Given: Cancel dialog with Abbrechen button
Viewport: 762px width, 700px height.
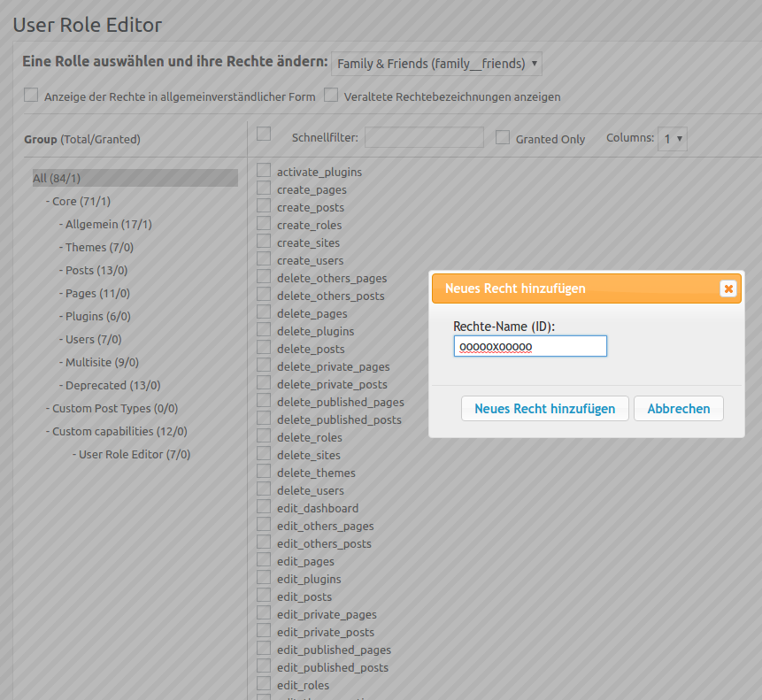Looking at the screenshot, I should 679,409.
